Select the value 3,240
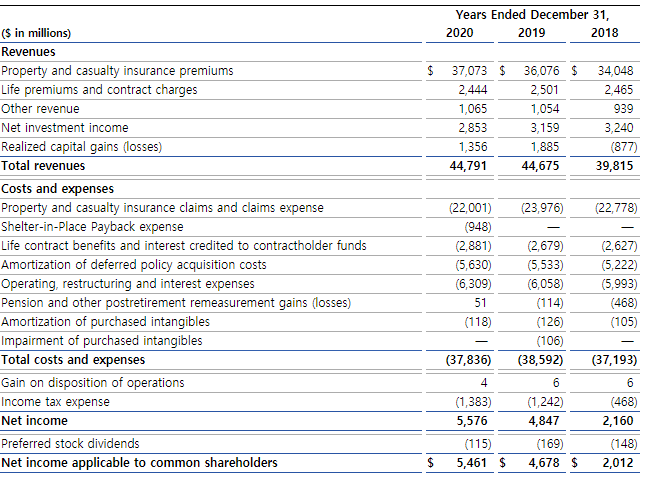Image resolution: width=646 pixels, height=481 pixels. tap(619, 128)
